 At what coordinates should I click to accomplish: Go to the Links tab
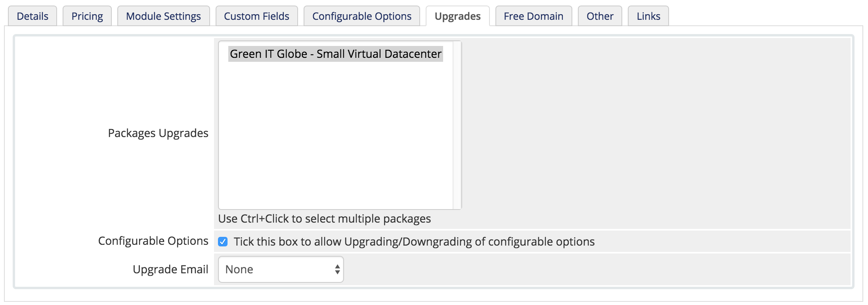[x=648, y=16]
